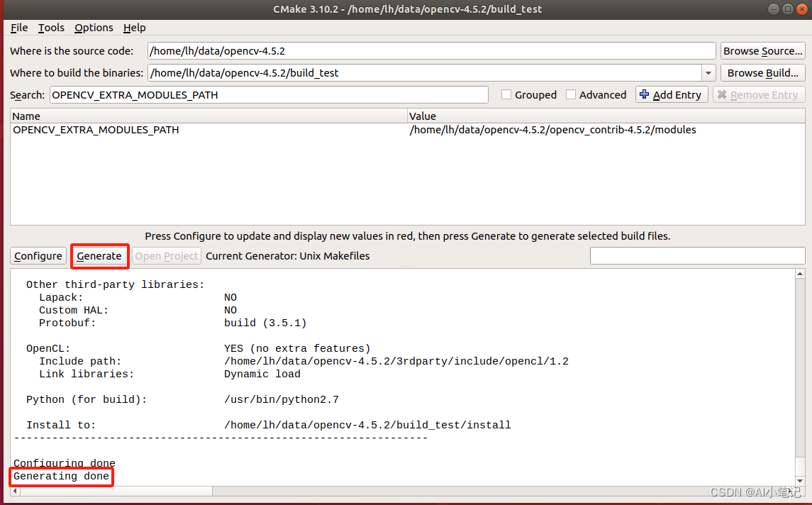Image resolution: width=812 pixels, height=505 pixels.
Task: Click the Open Project button
Action: (166, 256)
